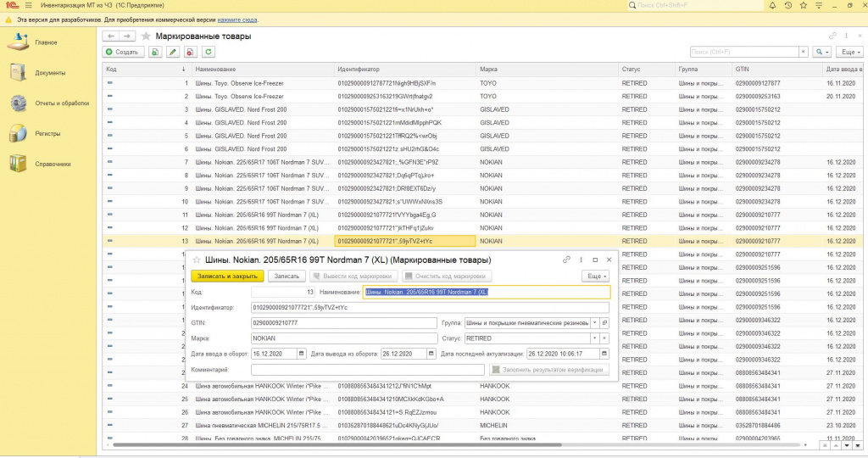Open the Группа field linked item

point(604,323)
